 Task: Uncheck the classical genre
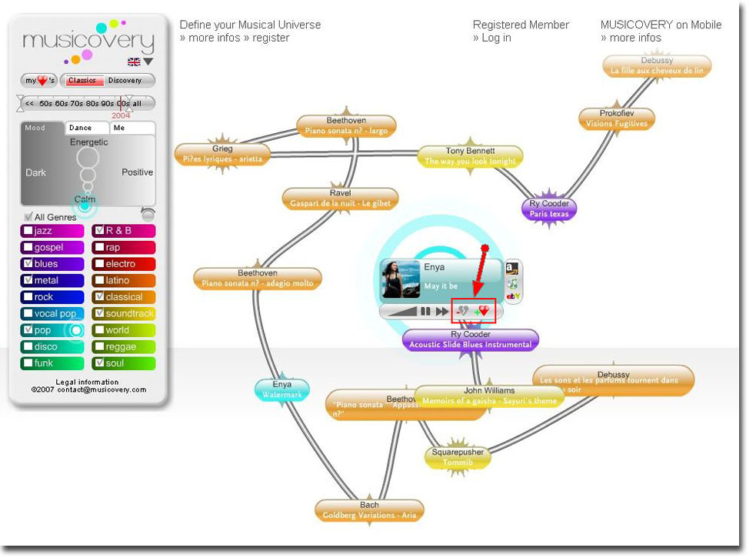point(100,297)
